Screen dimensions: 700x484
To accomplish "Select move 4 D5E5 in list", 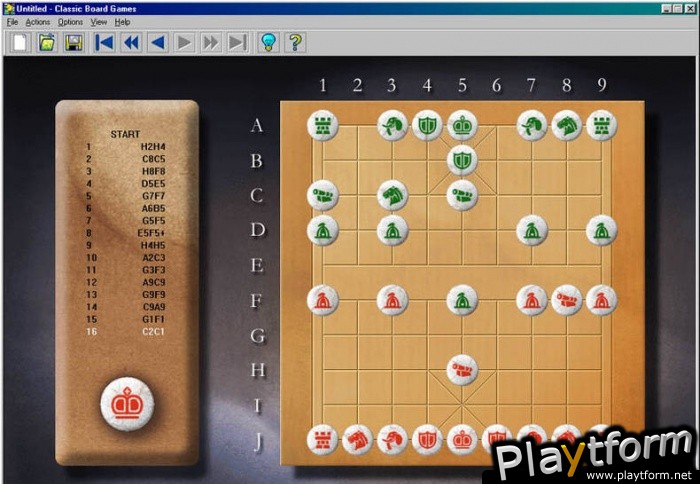I will pyautogui.click(x=126, y=184).
